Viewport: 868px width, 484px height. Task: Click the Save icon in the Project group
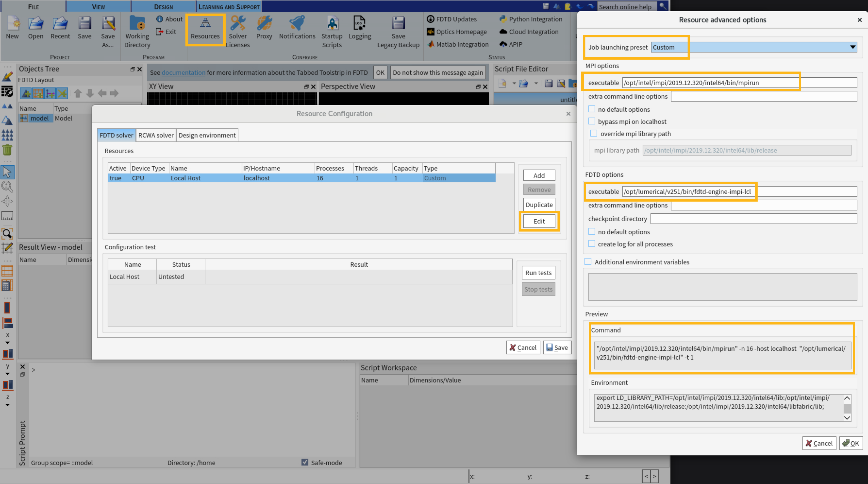[84, 27]
